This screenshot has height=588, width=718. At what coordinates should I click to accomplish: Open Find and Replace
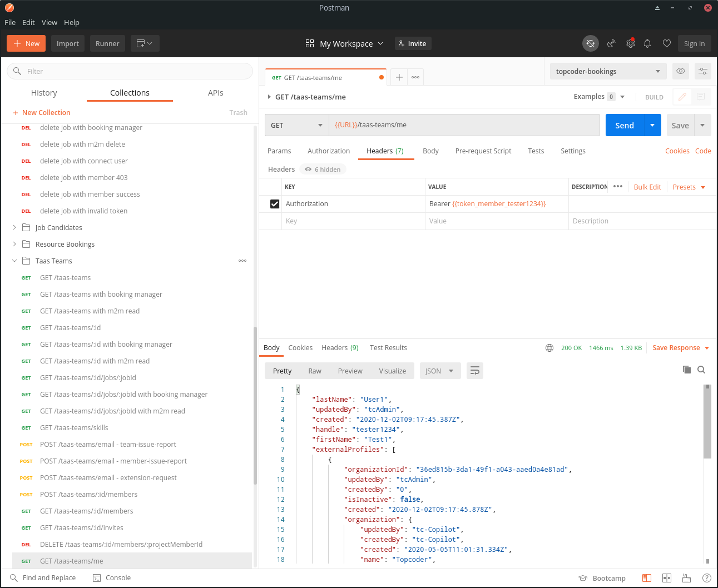(x=43, y=578)
